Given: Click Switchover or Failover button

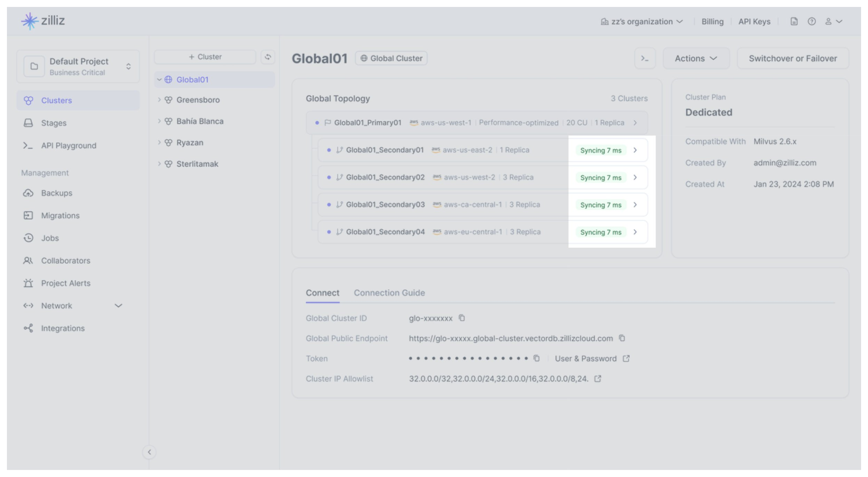Looking at the screenshot, I should tap(793, 58).
